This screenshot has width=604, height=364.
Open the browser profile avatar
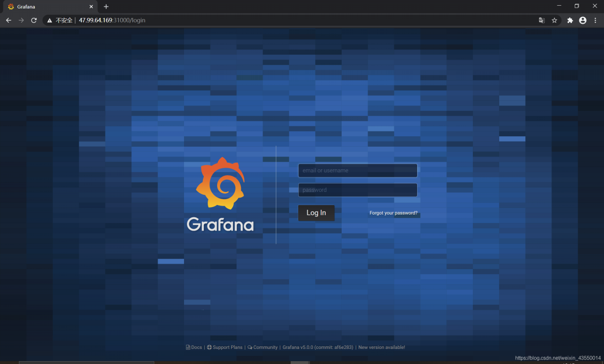click(583, 20)
